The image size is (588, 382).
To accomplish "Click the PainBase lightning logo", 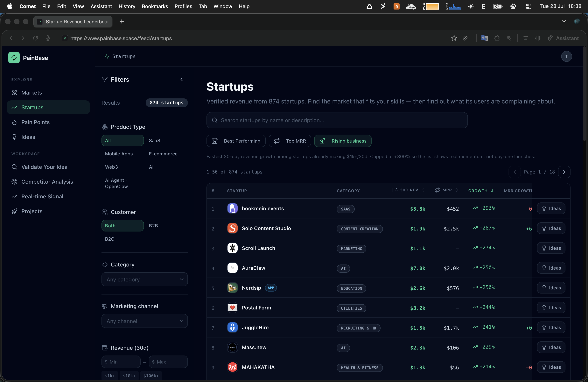I will click(x=14, y=58).
